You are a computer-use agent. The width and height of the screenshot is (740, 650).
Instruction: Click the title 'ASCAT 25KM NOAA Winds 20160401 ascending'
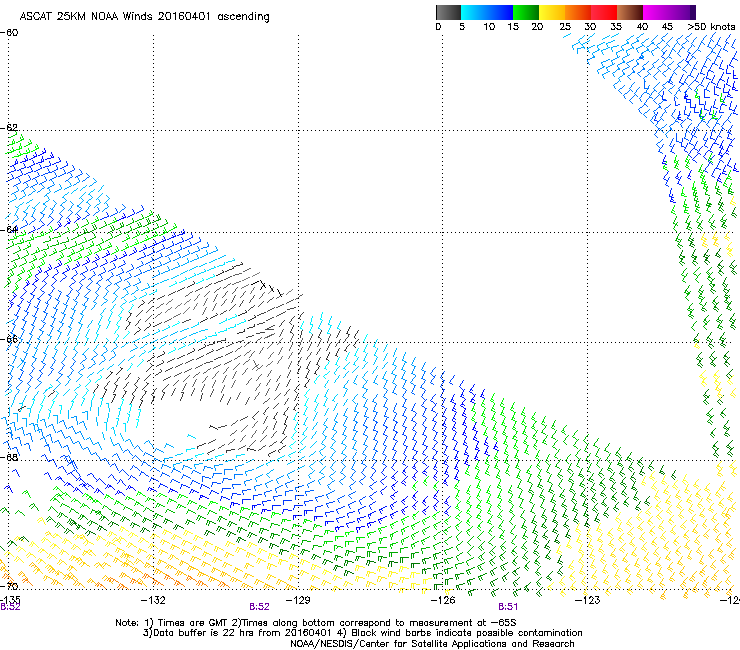pos(144,17)
